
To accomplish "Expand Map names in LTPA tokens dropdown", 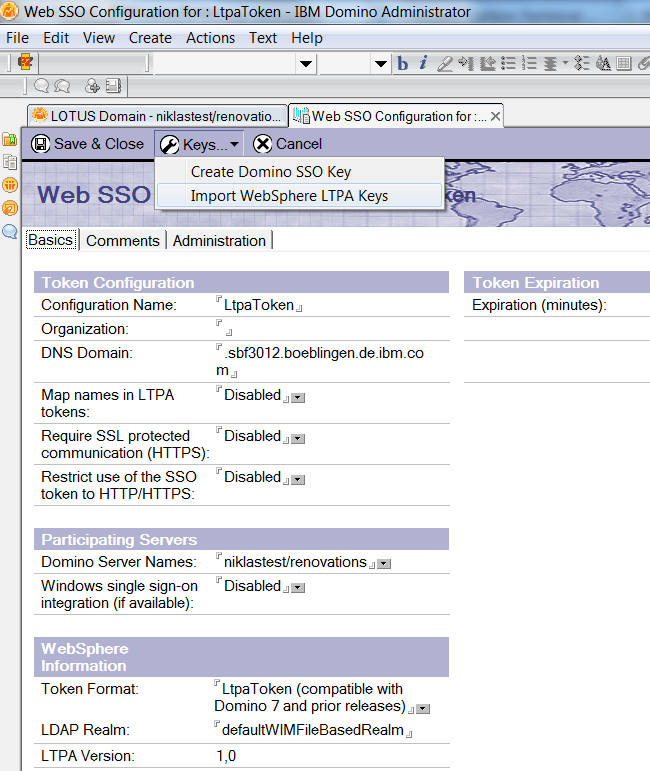I will [x=298, y=397].
